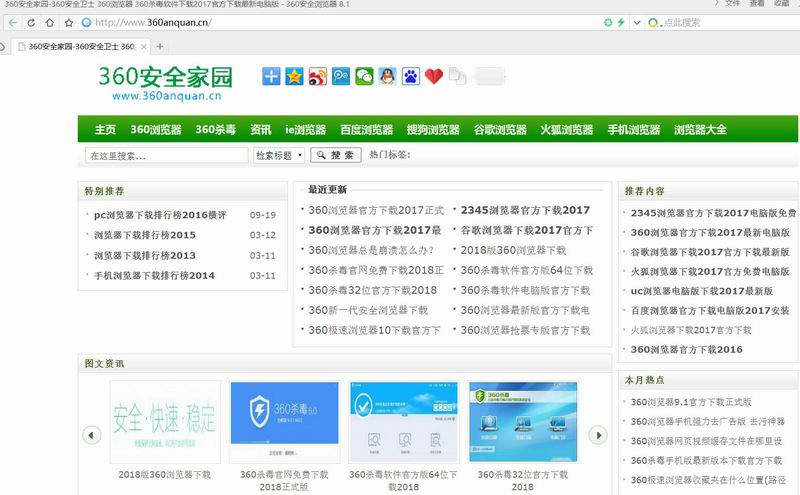Open the 搜狗浏览器 nav item
This screenshot has height=495, width=800.
tap(433, 130)
